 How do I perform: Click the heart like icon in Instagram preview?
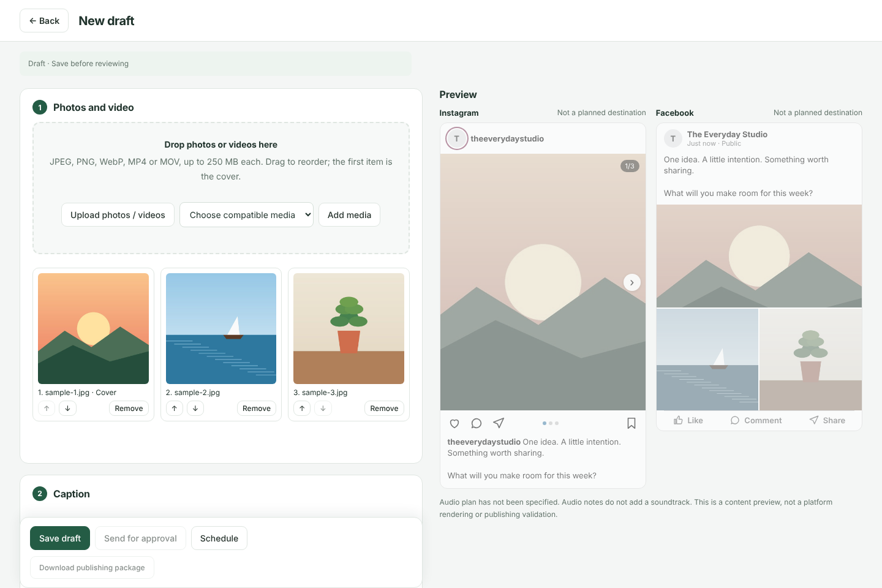pyautogui.click(x=454, y=423)
